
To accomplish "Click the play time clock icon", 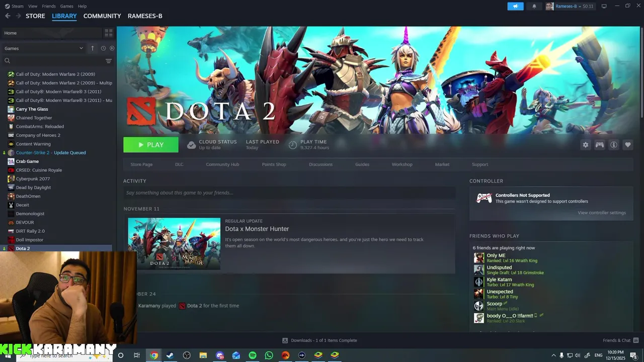I will (293, 145).
